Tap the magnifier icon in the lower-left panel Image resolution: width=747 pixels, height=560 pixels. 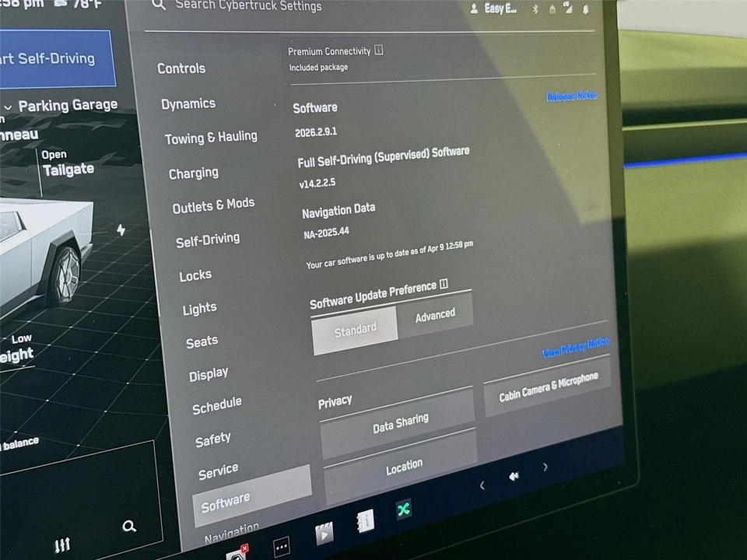tap(129, 527)
